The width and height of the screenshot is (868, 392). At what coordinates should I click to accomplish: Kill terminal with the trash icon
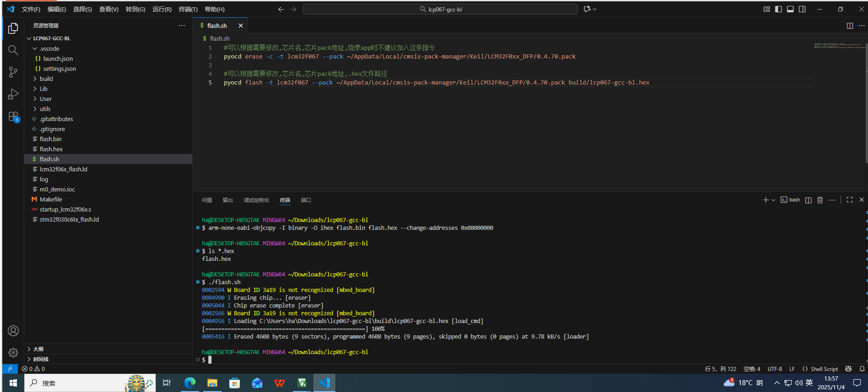click(x=820, y=200)
